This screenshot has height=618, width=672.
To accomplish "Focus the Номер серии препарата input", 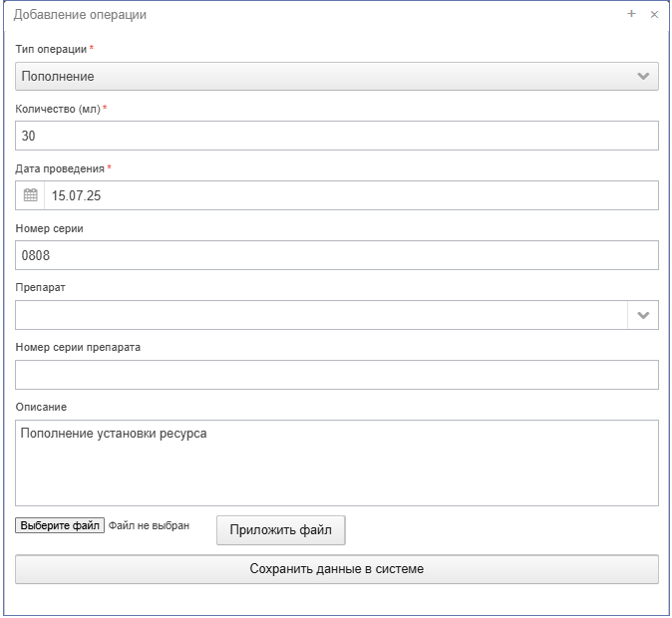I will pos(337,375).
